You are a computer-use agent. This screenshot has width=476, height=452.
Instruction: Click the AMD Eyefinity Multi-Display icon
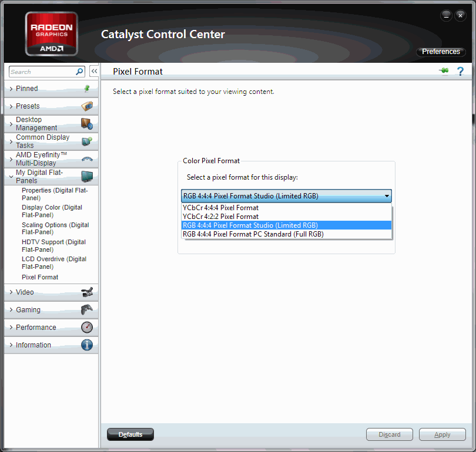(x=87, y=159)
